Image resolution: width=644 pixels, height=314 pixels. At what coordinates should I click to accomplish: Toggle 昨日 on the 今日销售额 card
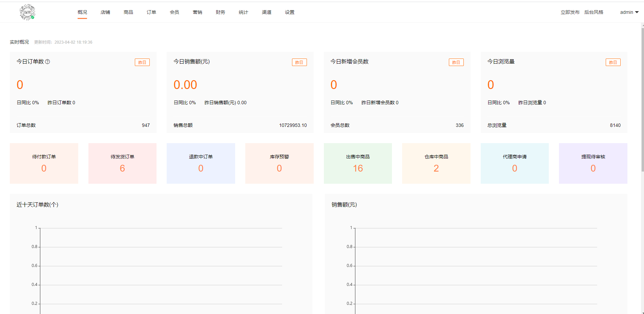point(299,62)
